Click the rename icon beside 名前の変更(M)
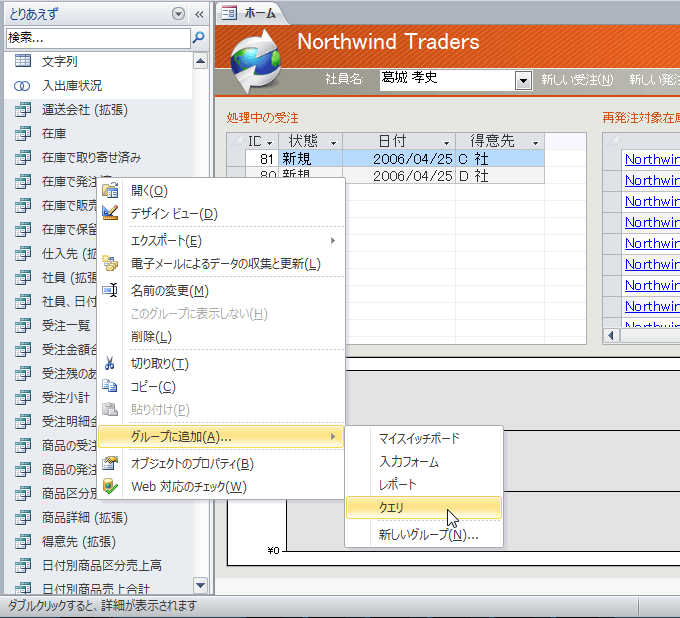The image size is (680, 618). point(110,290)
